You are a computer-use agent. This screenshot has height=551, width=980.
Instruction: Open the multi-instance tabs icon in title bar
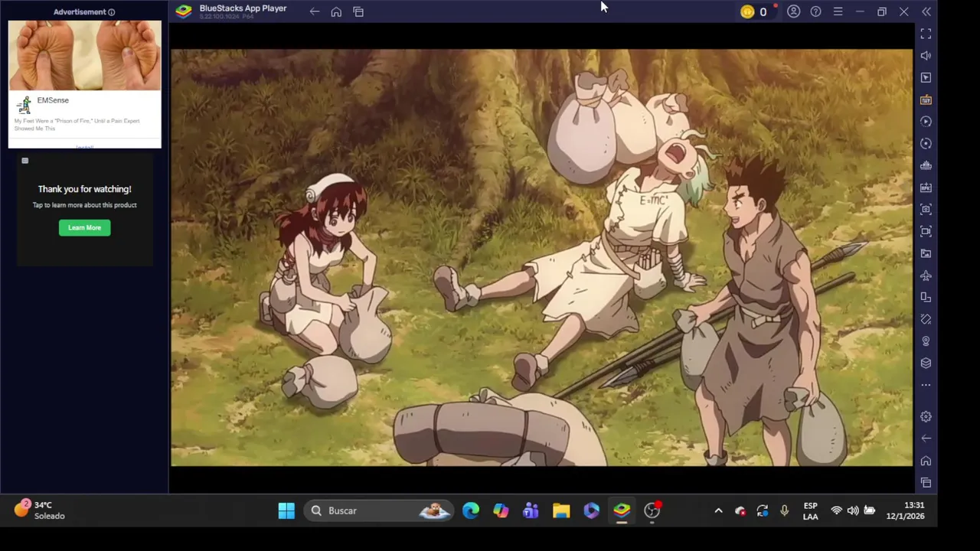[x=358, y=11]
